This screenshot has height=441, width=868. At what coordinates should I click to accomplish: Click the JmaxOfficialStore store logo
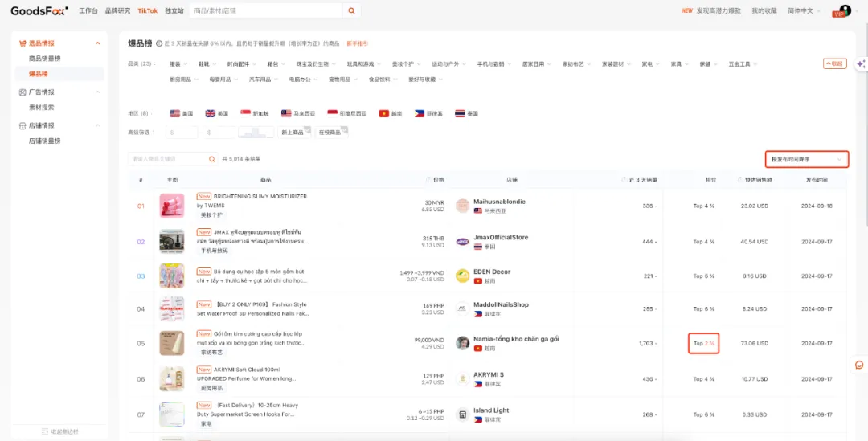point(462,241)
